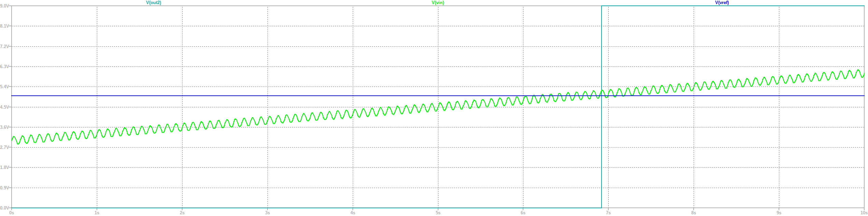Click the 9.0V label on vertical axis
Viewport: 868px width, 216px height.
coord(5,6)
